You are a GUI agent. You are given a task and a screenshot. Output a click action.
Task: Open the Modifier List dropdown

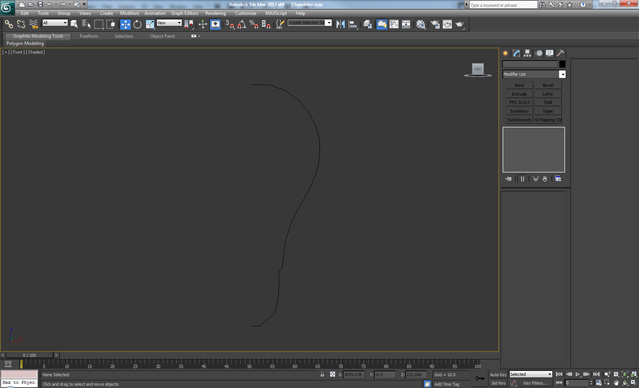(x=534, y=74)
